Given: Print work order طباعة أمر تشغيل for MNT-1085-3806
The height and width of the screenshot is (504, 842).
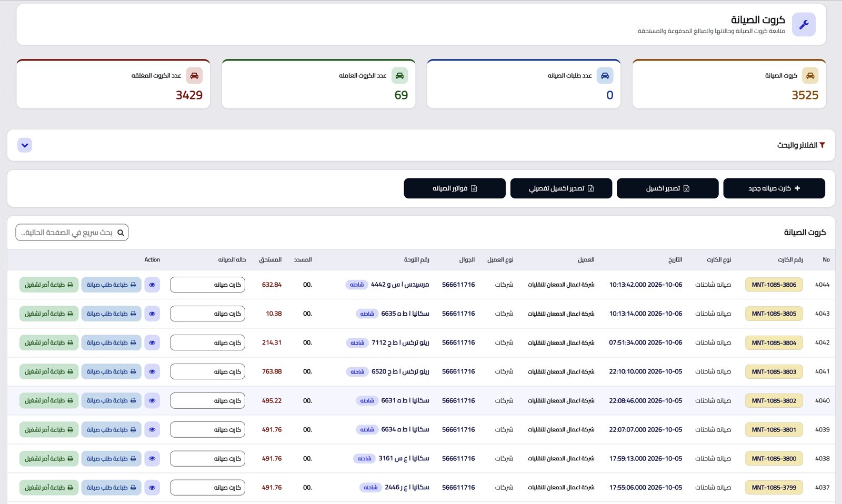Looking at the screenshot, I should [49, 285].
